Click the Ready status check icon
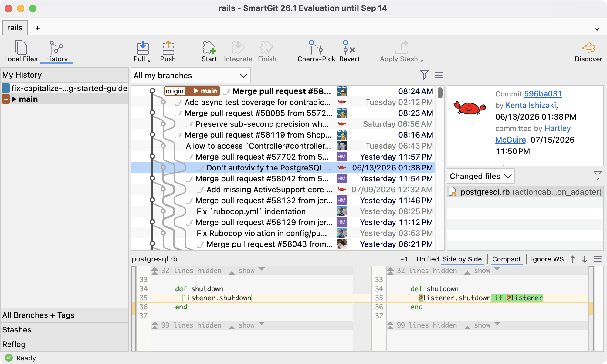 (x=9, y=358)
